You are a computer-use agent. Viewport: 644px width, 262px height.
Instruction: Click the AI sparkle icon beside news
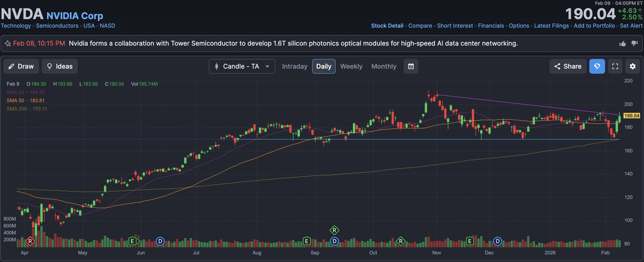[8, 44]
